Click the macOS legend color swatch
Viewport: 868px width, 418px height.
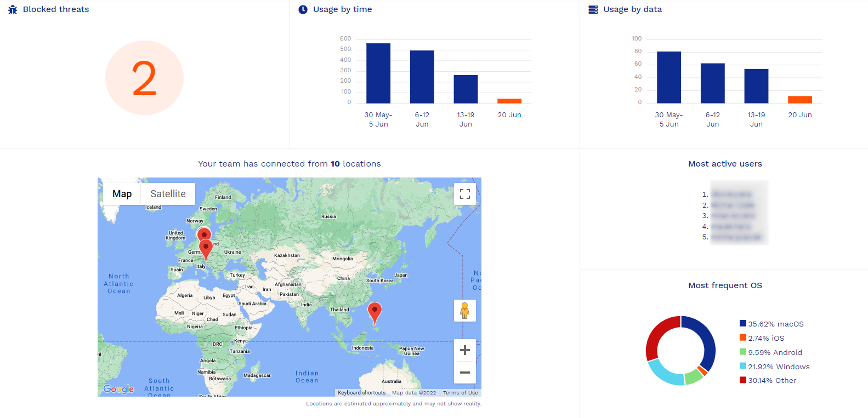tap(743, 324)
